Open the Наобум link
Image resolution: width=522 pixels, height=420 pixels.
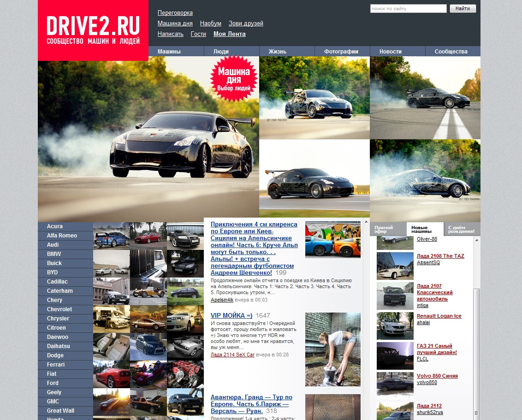[210, 24]
